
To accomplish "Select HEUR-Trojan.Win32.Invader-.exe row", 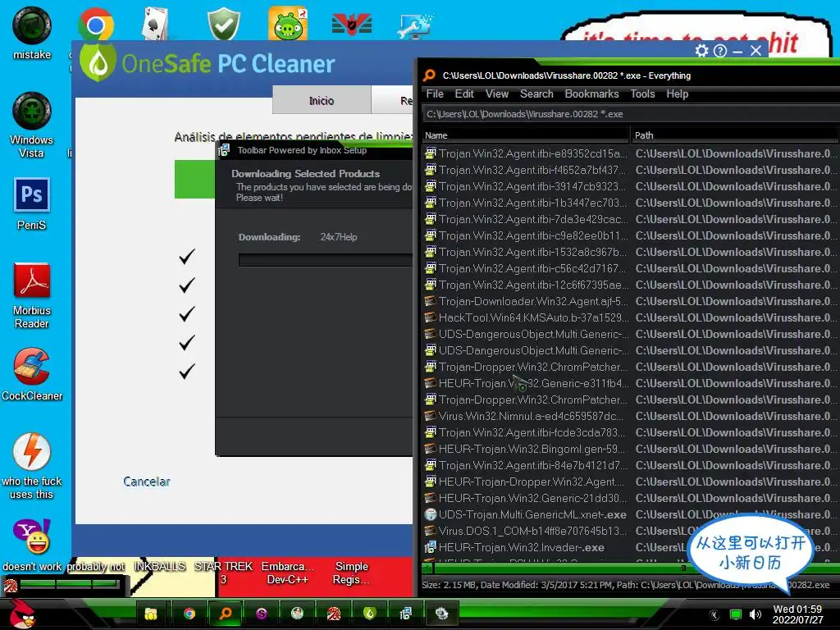I will click(x=630, y=547).
